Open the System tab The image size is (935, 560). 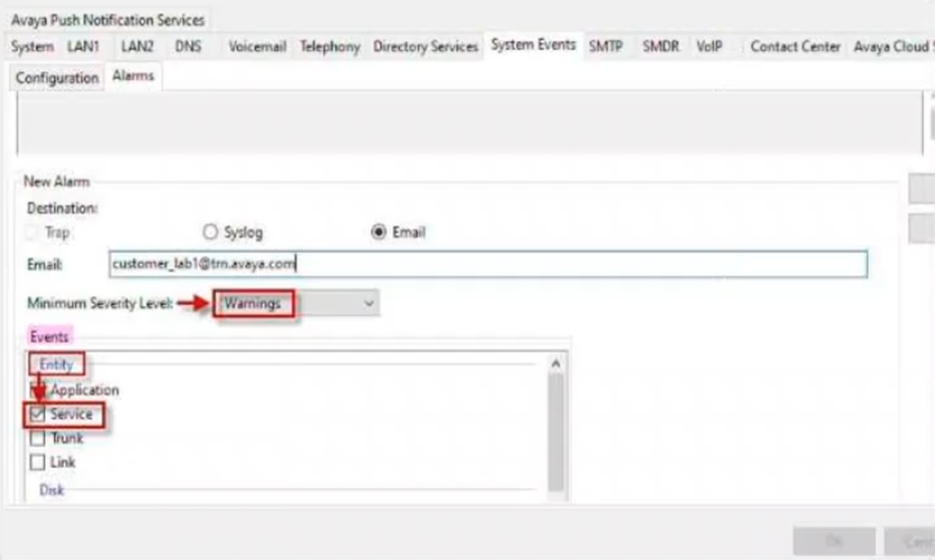click(x=32, y=47)
